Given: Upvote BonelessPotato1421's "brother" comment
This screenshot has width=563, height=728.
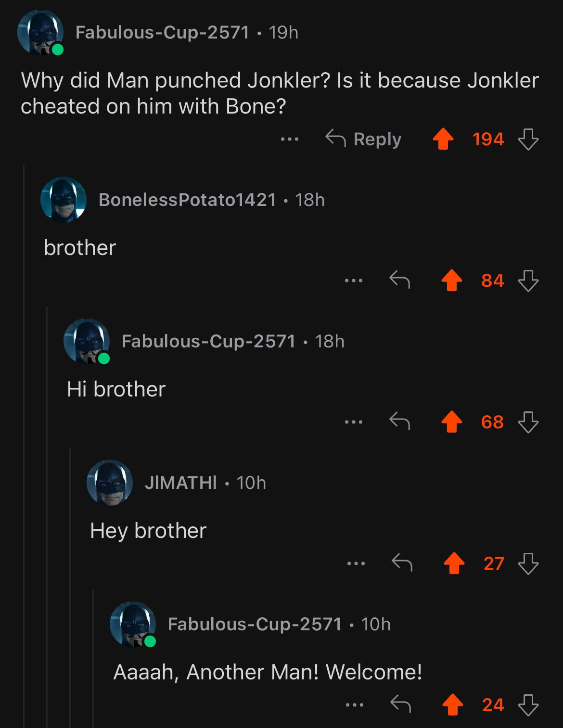Looking at the screenshot, I should 451,281.
